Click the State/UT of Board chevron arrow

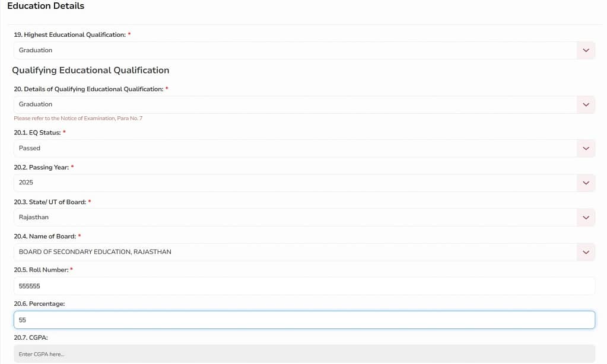coord(586,218)
